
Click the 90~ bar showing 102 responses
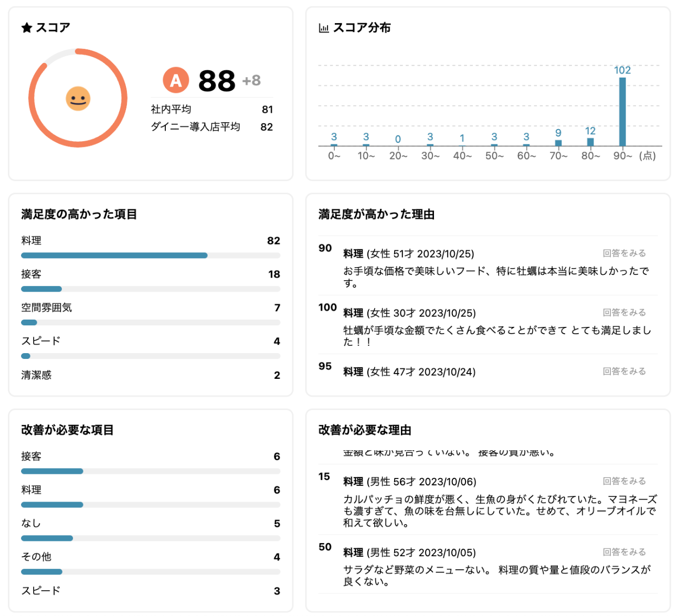pyautogui.click(x=622, y=112)
